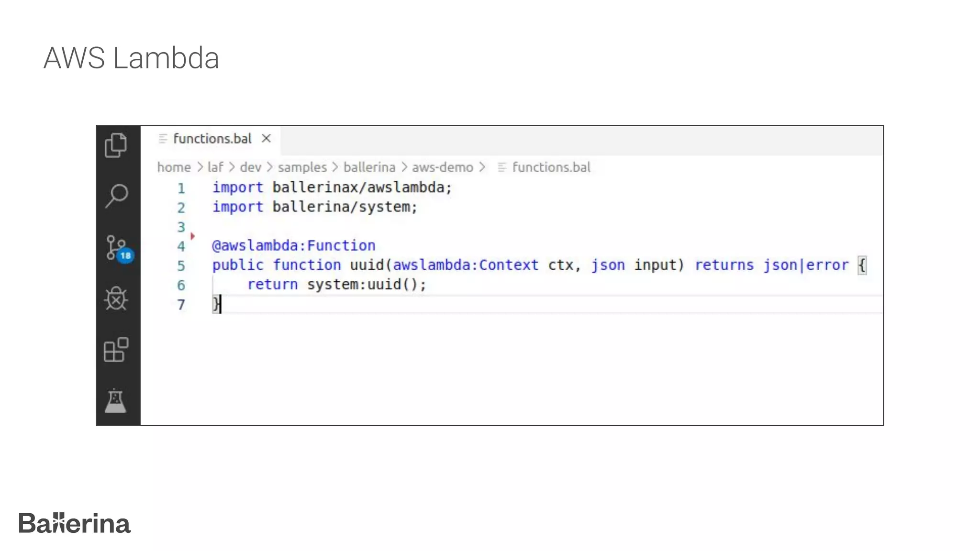Click 'ballerinax/awslambda;' import text
Screen dimensions: 980x551
[x=362, y=187]
